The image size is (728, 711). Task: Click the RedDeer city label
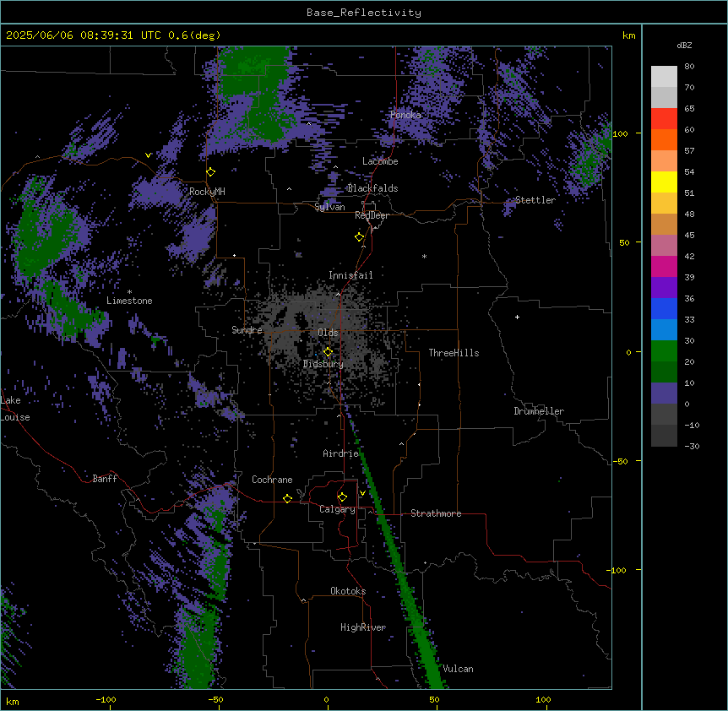coord(372,215)
